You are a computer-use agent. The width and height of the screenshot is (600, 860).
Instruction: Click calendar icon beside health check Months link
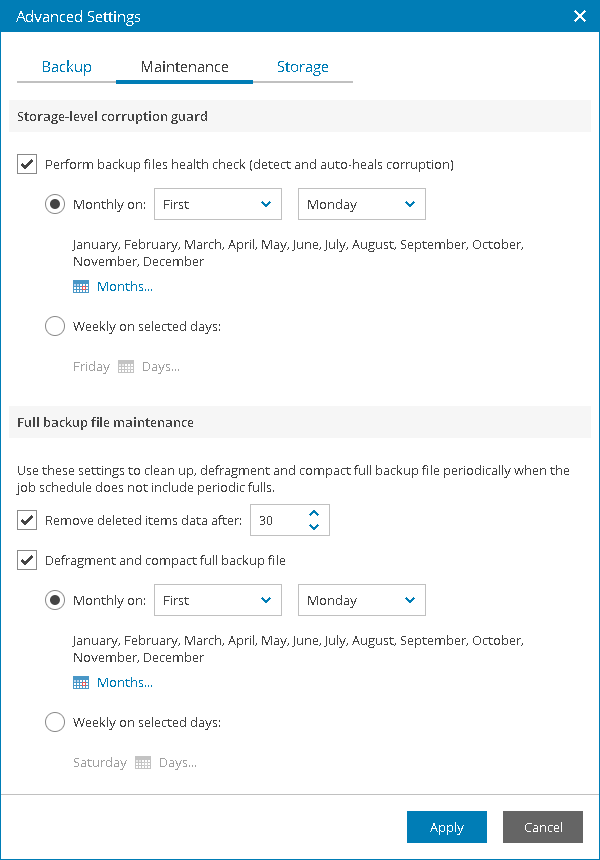click(81, 287)
